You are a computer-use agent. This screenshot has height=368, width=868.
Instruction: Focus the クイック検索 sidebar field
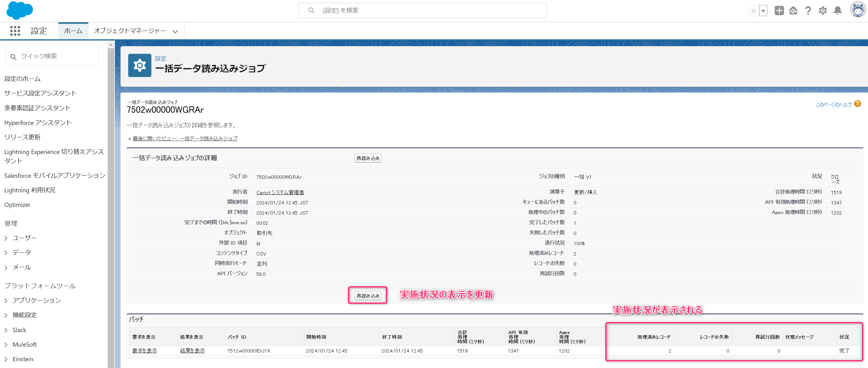tap(52, 56)
